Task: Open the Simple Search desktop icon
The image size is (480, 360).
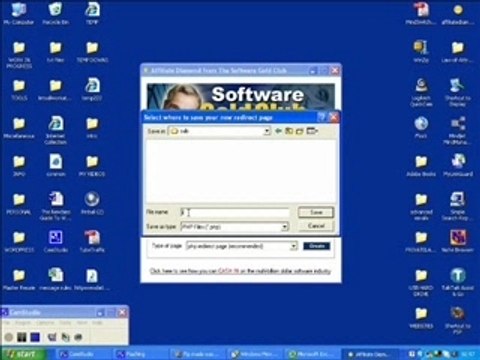Action: [x=457, y=206]
